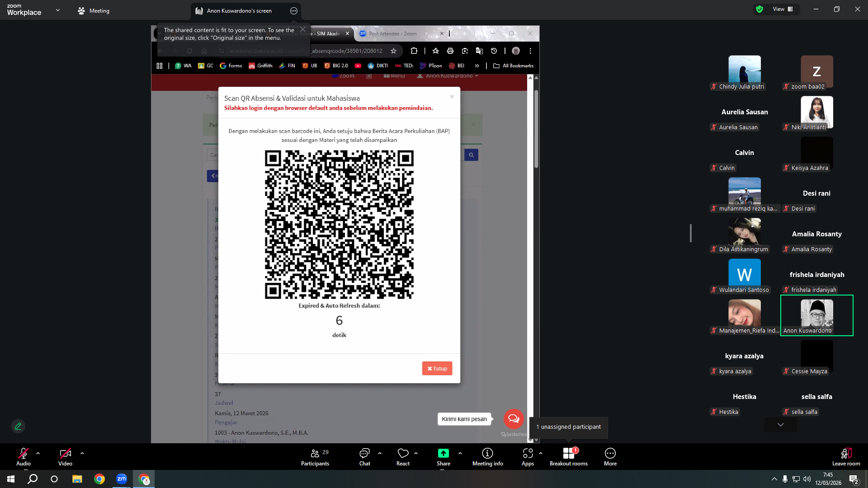Expand video options arrow beside Video
The height and width of the screenshot is (488, 868).
tap(82, 453)
